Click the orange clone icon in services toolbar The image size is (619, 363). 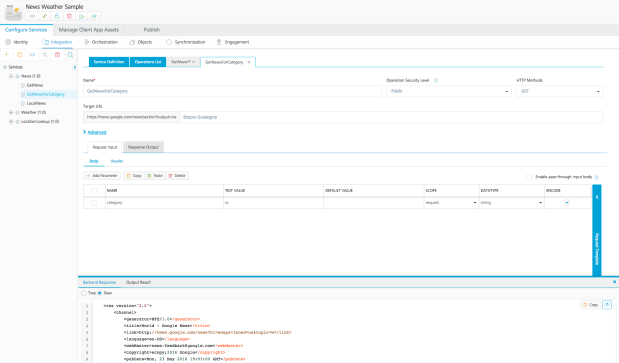[20, 55]
